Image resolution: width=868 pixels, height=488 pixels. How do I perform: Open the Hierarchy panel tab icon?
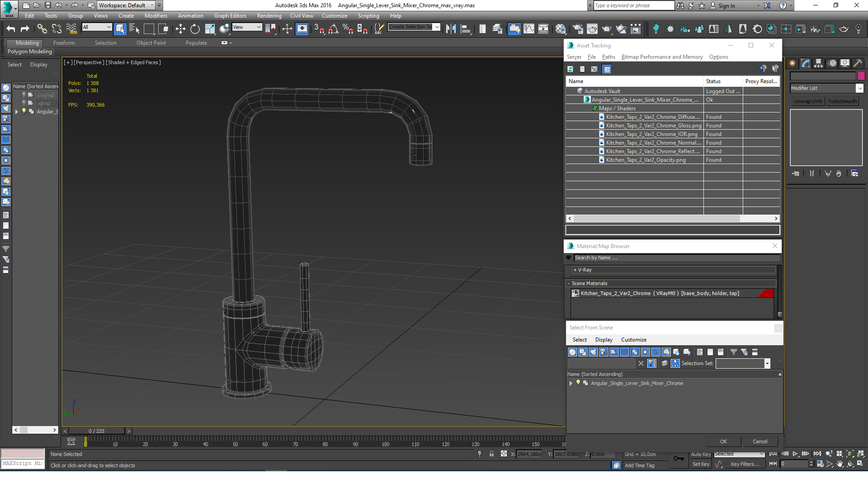pyautogui.click(x=818, y=63)
